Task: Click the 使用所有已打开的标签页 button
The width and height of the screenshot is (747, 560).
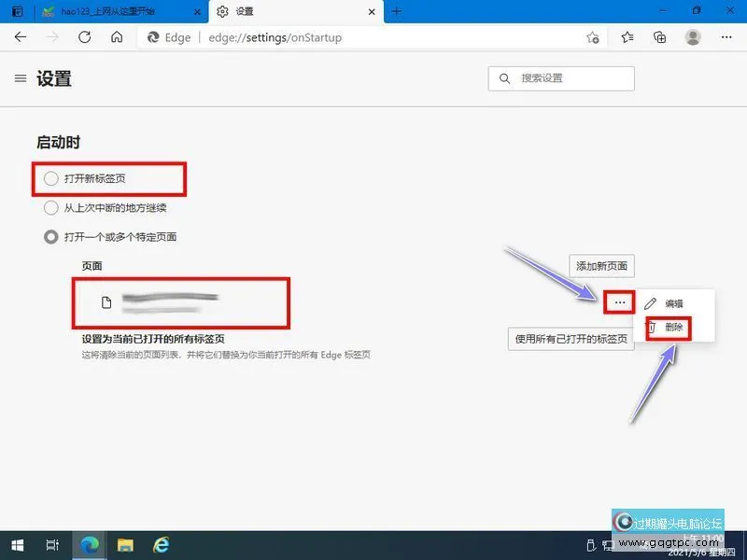Action: [x=571, y=339]
